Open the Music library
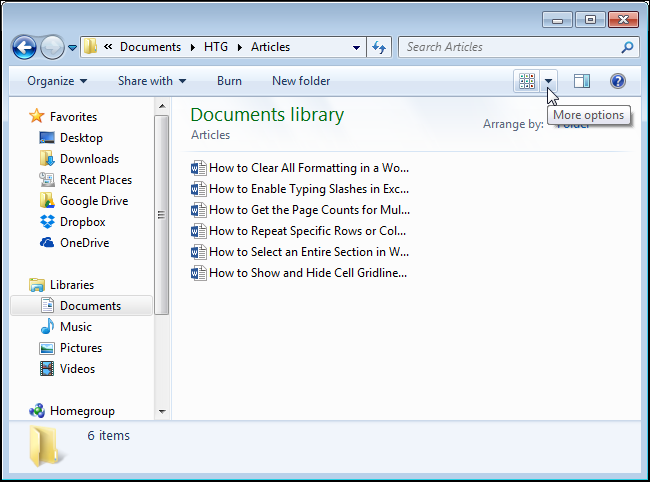650x482 pixels. [x=76, y=327]
